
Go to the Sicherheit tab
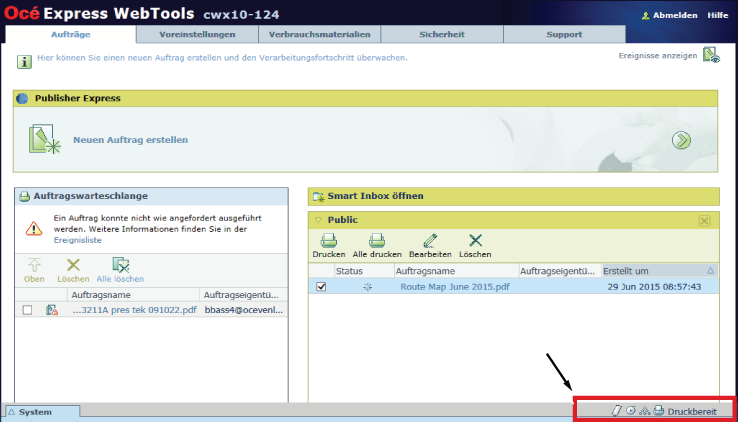tap(442, 34)
